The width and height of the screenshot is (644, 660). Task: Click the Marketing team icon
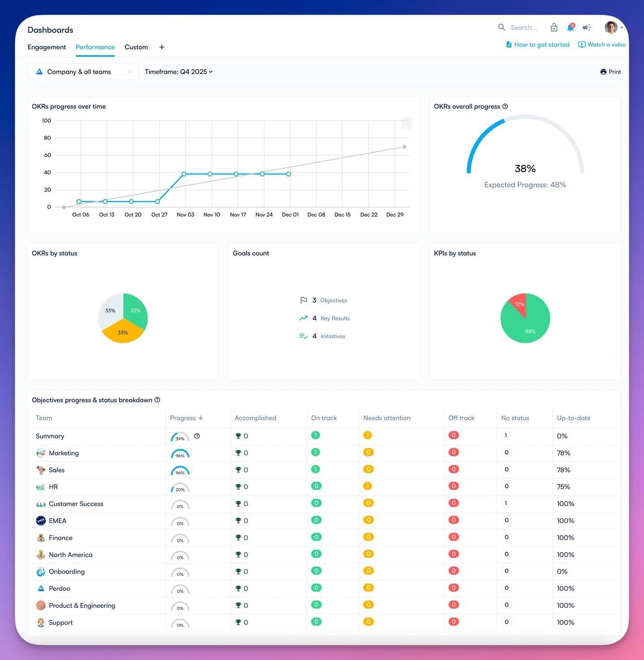click(41, 453)
